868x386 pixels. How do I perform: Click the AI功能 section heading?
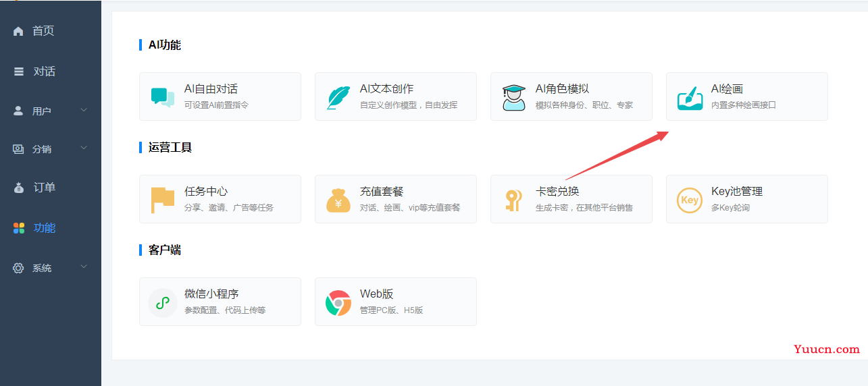click(x=165, y=45)
